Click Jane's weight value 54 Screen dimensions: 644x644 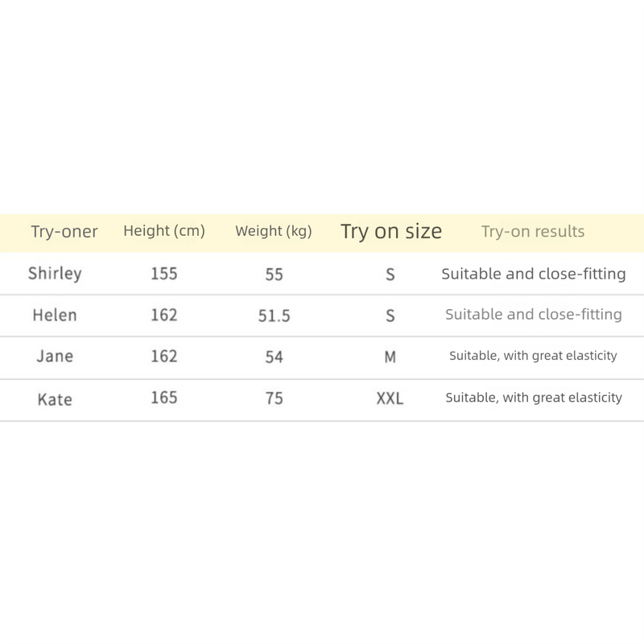(x=274, y=356)
